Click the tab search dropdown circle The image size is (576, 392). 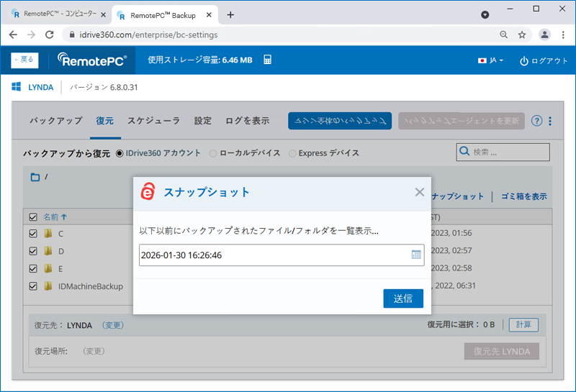pos(485,14)
